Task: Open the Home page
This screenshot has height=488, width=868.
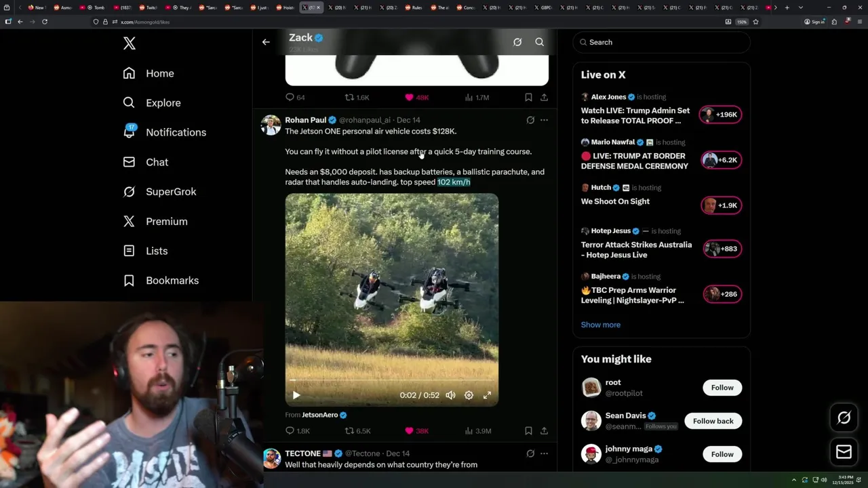Action: pyautogui.click(x=149, y=73)
